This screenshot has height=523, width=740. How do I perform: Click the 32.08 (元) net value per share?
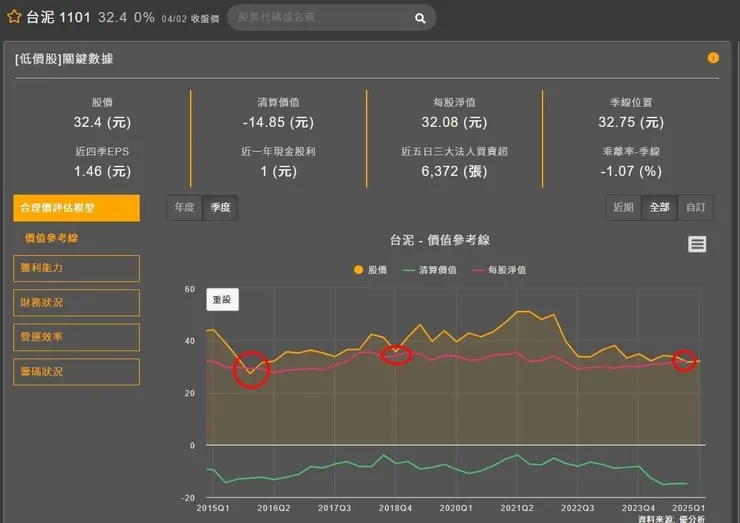click(454, 122)
